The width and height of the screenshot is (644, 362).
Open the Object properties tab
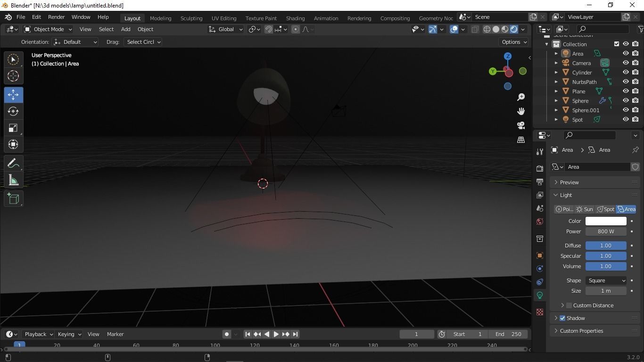point(540,255)
